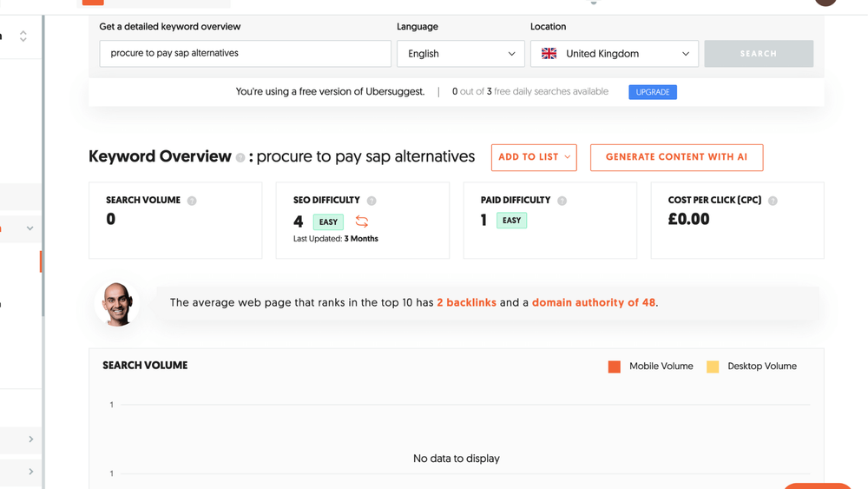Screen dimensions: 868x489
Task: Collapse the sidebar section with down chevron
Action: (x=30, y=228)
